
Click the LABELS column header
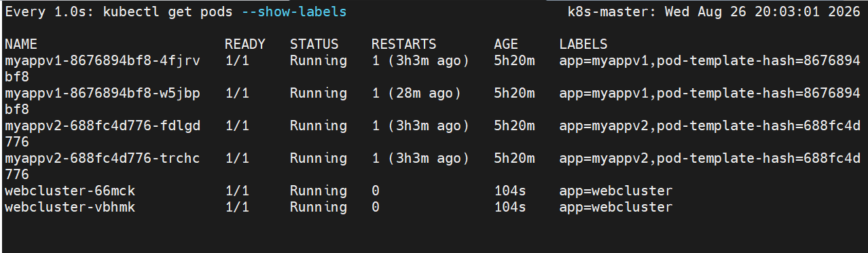[583, 45]
